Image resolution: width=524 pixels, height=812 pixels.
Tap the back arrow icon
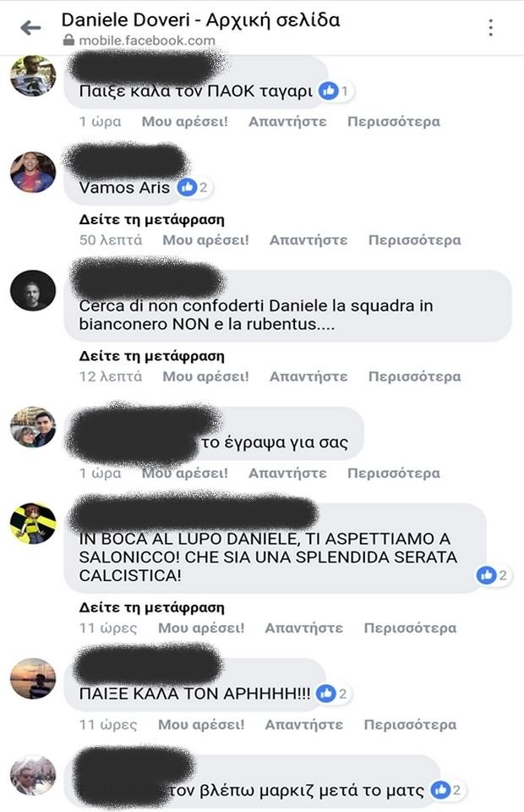30,27
